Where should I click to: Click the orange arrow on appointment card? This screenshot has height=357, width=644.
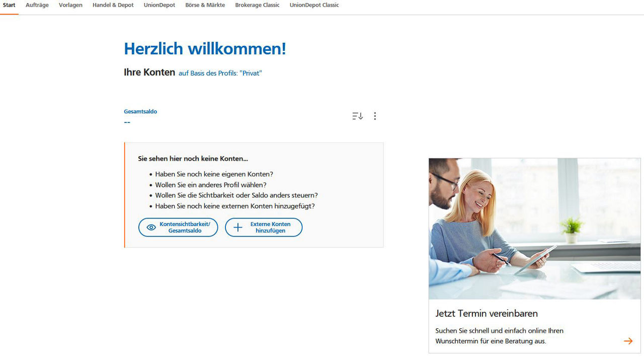pos(628,341)
